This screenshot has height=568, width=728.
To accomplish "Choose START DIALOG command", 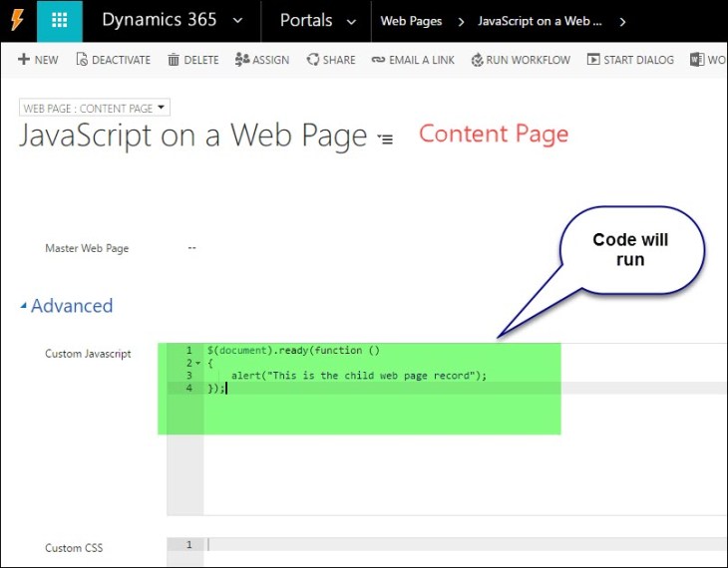I will 638,60.
